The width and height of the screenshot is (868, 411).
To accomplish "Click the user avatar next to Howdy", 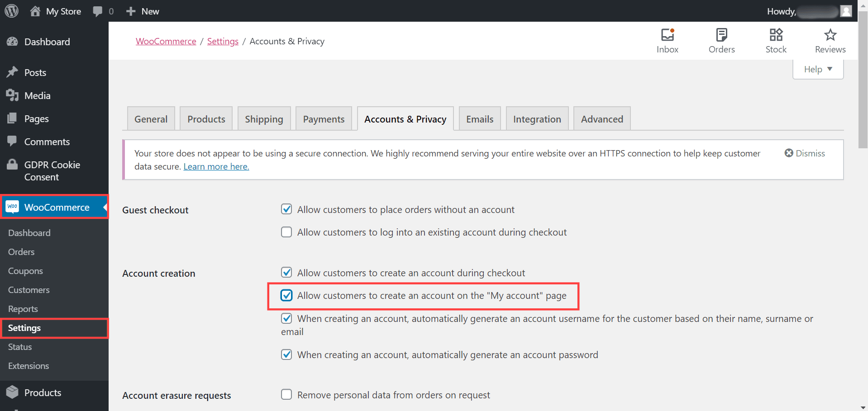I will 846,11.
